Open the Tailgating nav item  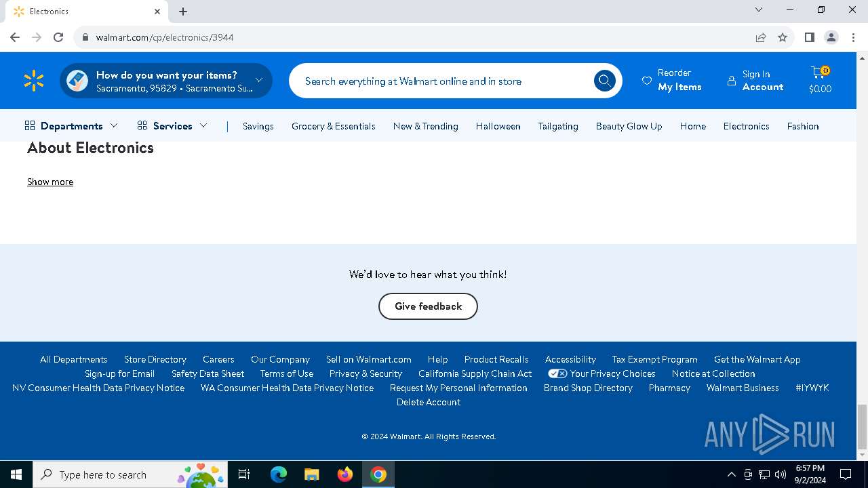point(558,126)
